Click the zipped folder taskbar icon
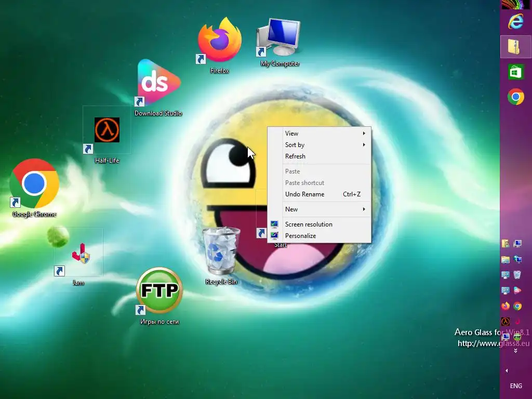Viewport: 532px width, 399px height. tap(515, 46)
